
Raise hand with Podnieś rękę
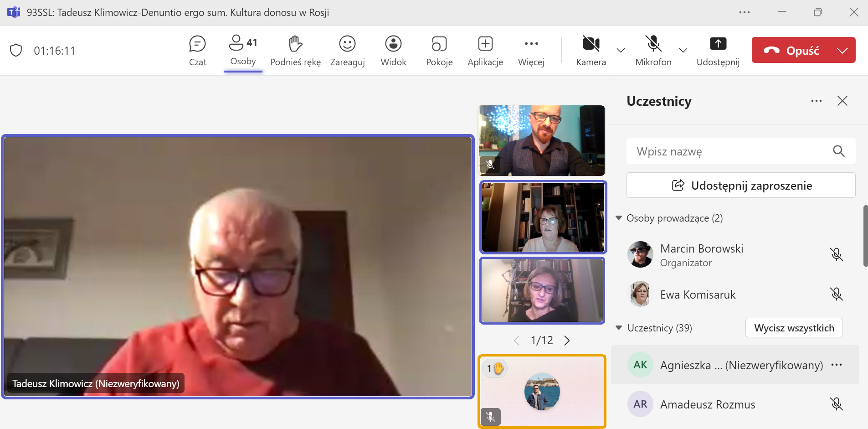(x=295, y=51)
